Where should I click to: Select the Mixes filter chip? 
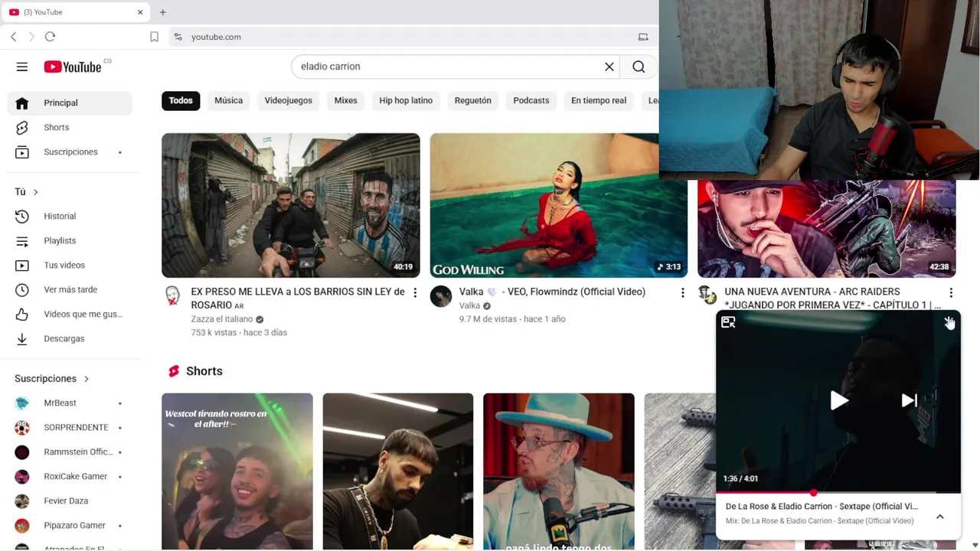click(x=345, y=100)
